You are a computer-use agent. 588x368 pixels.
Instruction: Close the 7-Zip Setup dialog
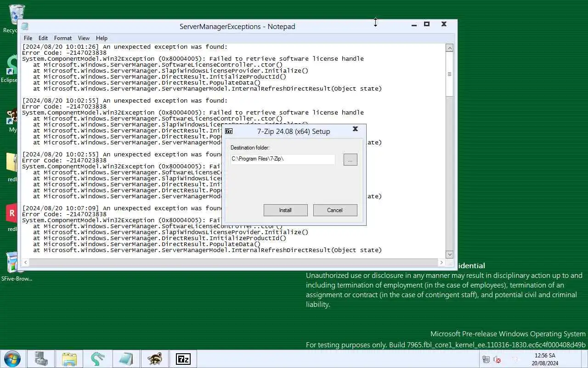[355, 129]
